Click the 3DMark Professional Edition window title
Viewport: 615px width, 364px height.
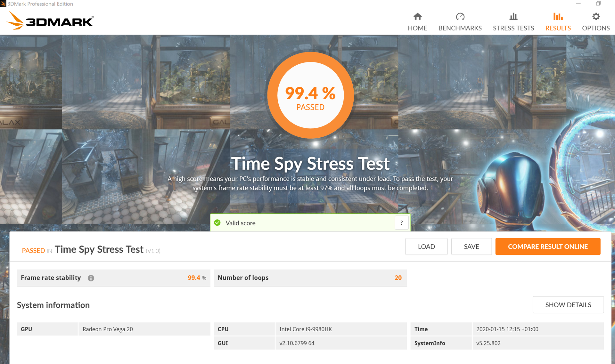click(x=40, y=4)
